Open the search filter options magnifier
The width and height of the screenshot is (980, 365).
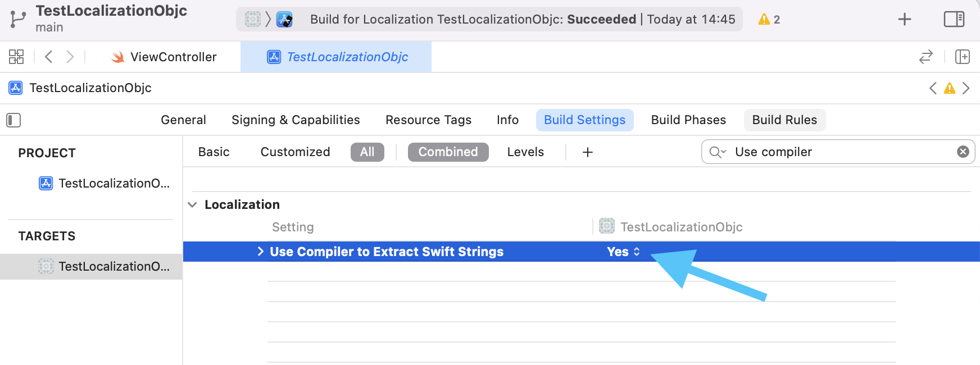click(718, 152)
